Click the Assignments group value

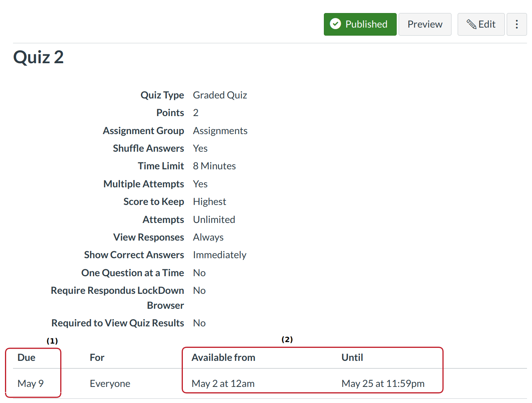tap(220, 131)
